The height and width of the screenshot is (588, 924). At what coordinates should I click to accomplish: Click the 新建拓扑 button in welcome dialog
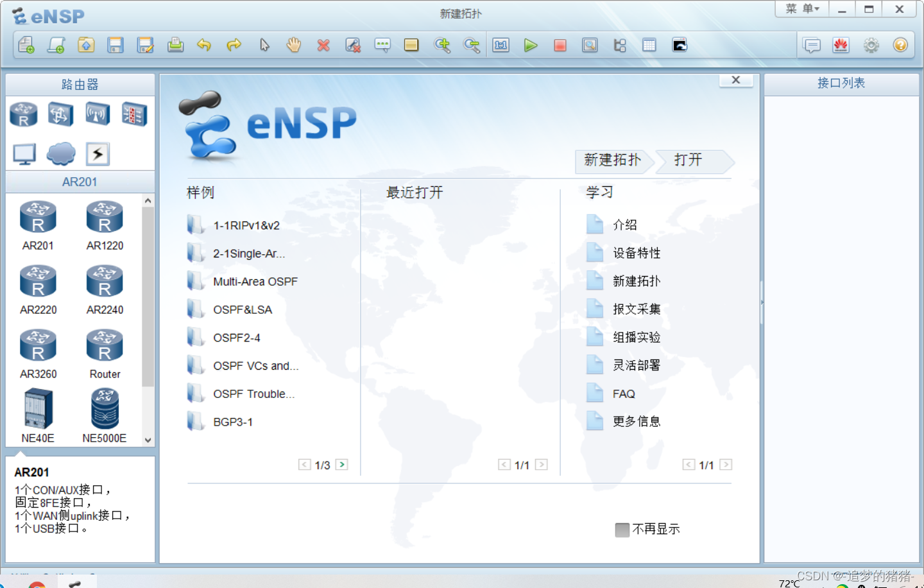point(613,160)
